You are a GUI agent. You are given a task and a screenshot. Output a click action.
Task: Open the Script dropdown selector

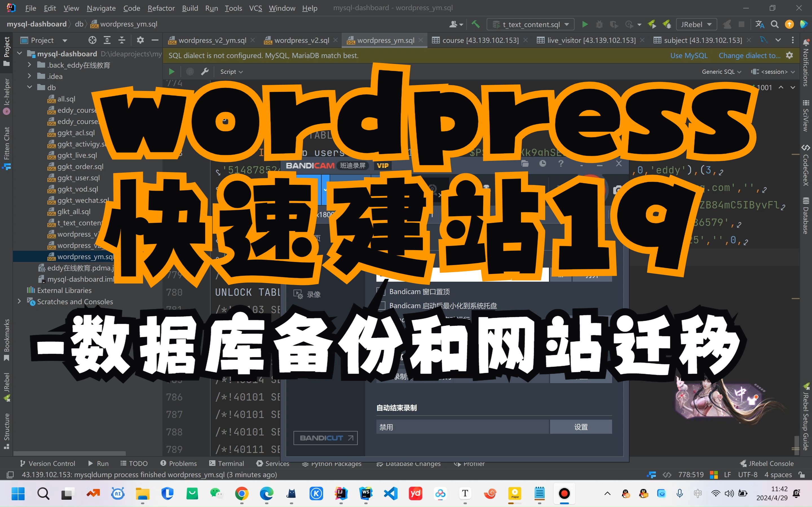(231, 71)
